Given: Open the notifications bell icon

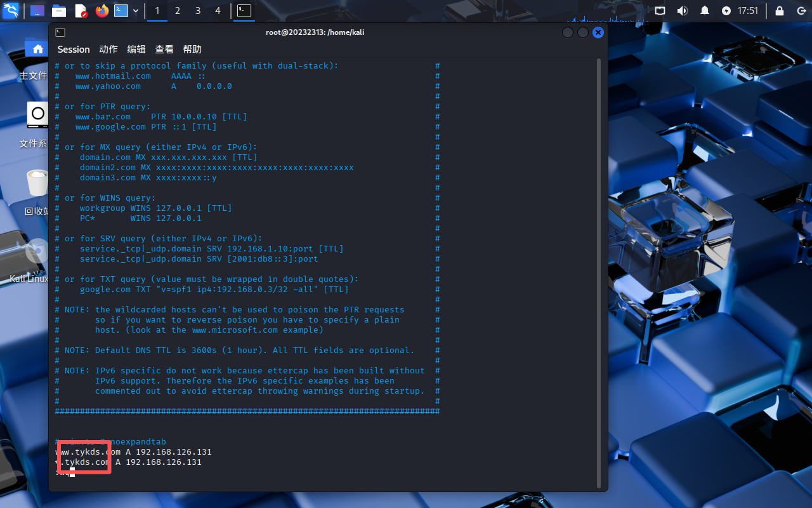Looking at the screenshot, I should (x=705, y=11).
